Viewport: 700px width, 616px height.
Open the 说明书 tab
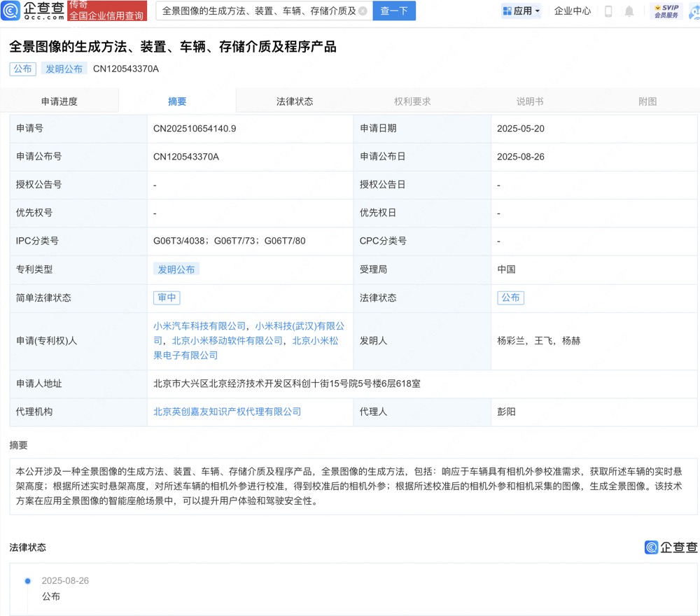click(x=530, y=101)
